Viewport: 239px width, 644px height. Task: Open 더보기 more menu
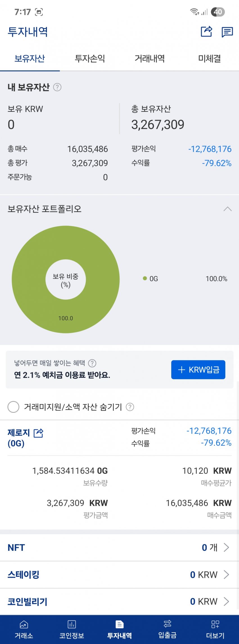click(215, 629)
